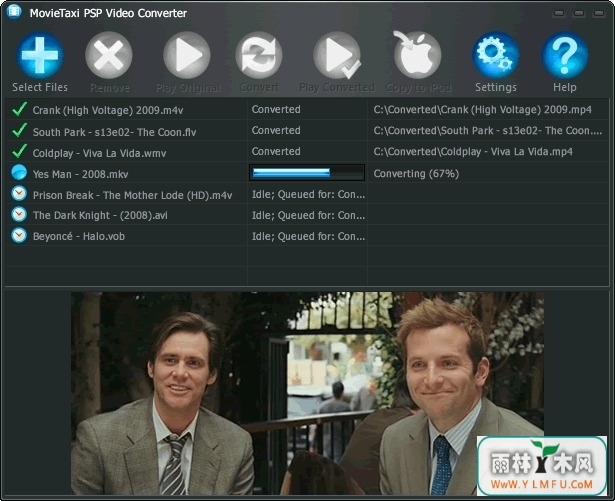Screen dimensions: 615x501
Task: Select Yes Man - 2008.mkv file
Action: 80,174
